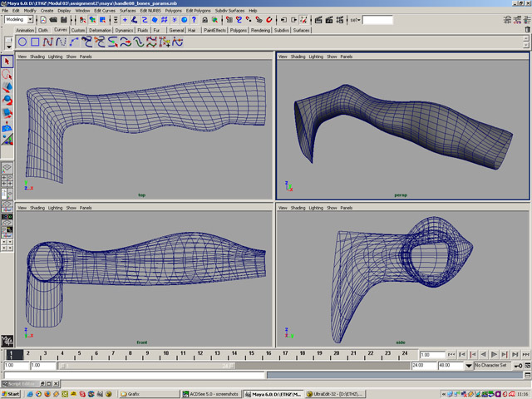This screenshot has height=399, width=532.
Task: Open the sel input mode dropdown
Action: tap(355, 20)
